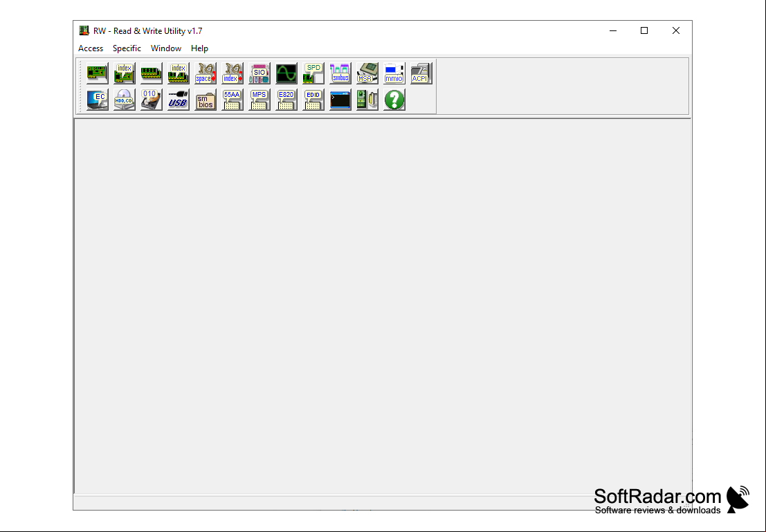Open the EDID monitor data tool
This screenshot has height=532, width=766.
point(313,100)
